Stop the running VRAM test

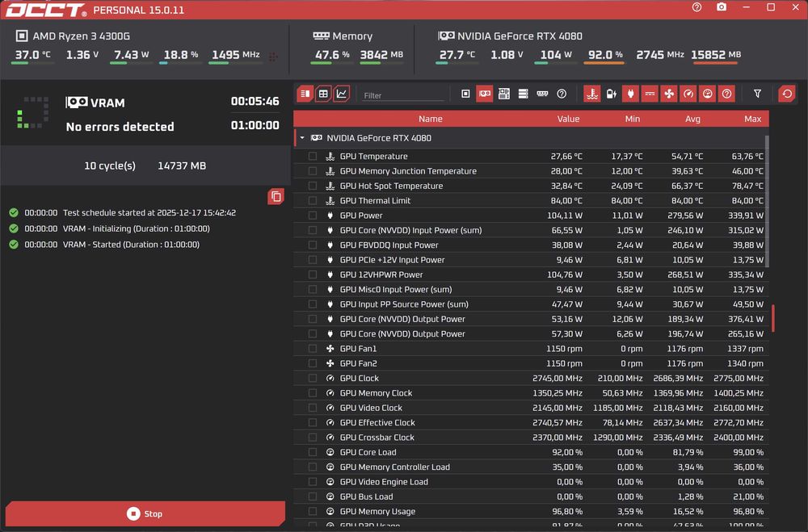[145, 513]
